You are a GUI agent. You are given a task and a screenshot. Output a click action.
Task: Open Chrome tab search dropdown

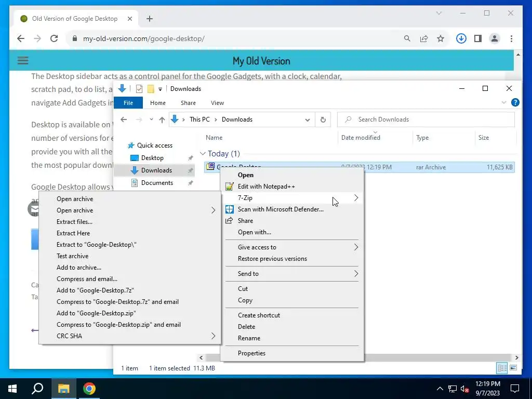(x=438, y=13)
